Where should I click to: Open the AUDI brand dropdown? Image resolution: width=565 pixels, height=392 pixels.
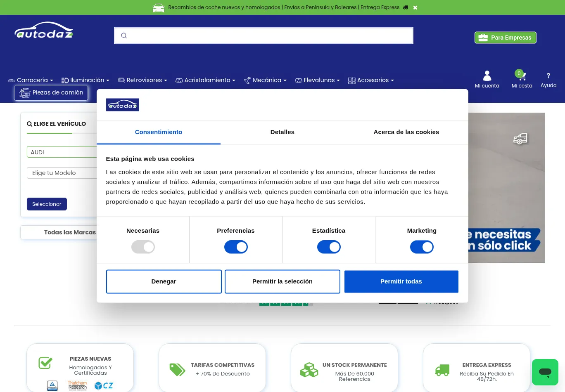(x=62, y=152)
